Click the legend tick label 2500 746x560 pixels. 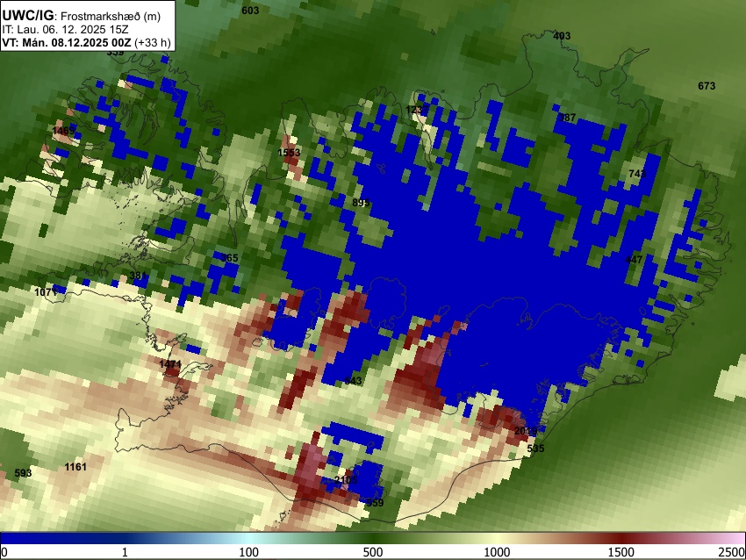pos(732,552)
